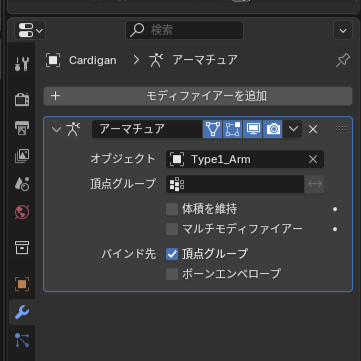Image resolution: width=361 pixels, height=361 pixels.
Task: Open the Scene properties tab
Action: coord(22,184)
